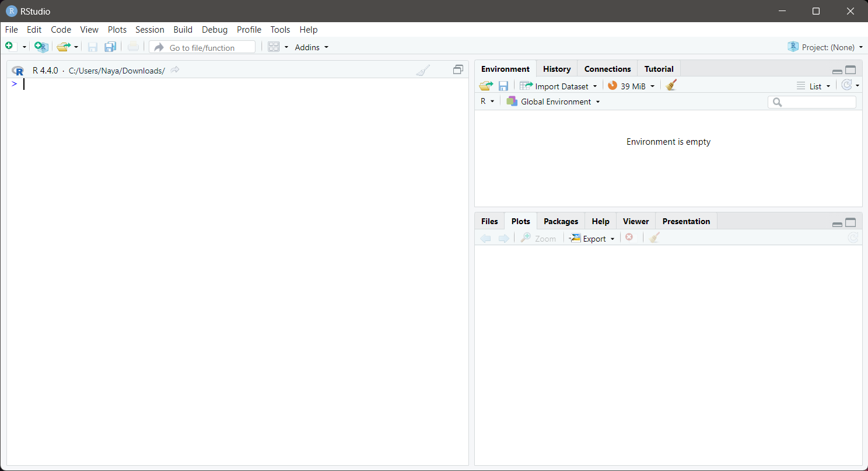Viewport: 868px width, 471px height.
Task: Clear objects using the Environment broom icon
Action: 670,85
